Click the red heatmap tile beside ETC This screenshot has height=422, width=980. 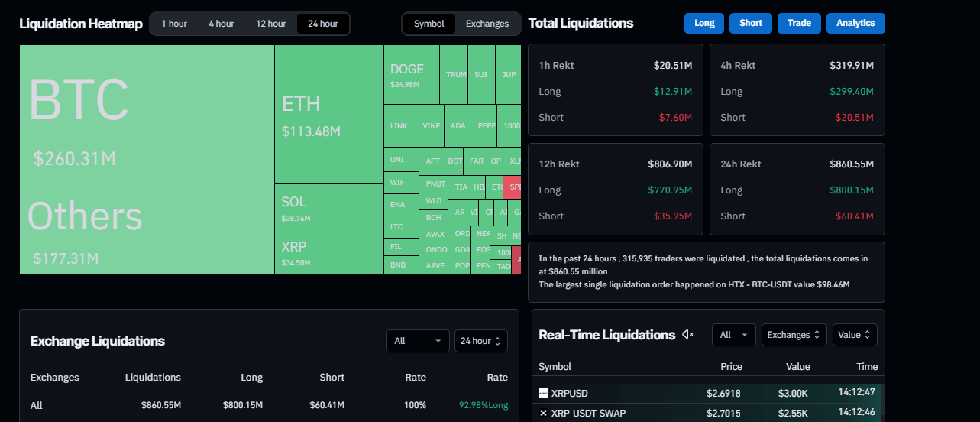(513, 187)
